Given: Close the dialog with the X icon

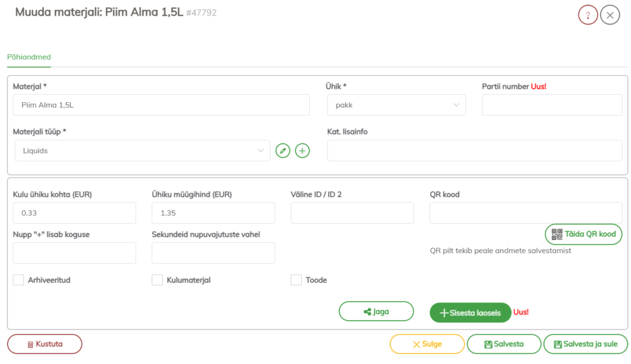Looking at the screenshot, I should click(609, 15).
